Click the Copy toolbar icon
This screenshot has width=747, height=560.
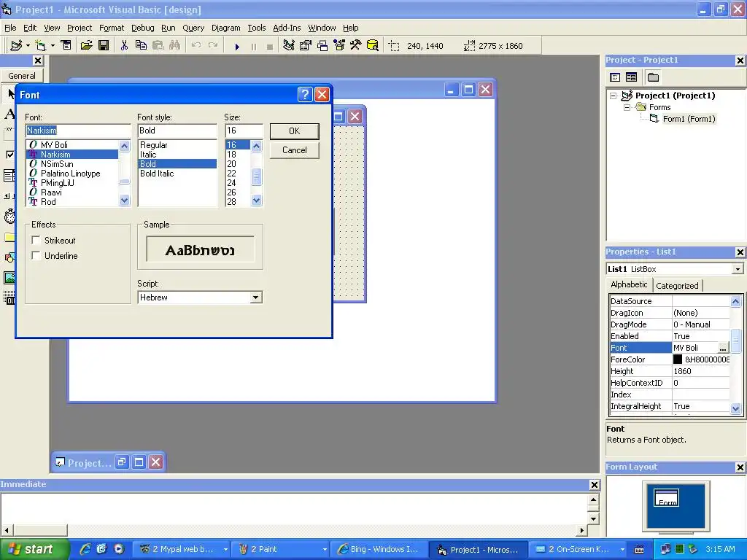point(141,46)
